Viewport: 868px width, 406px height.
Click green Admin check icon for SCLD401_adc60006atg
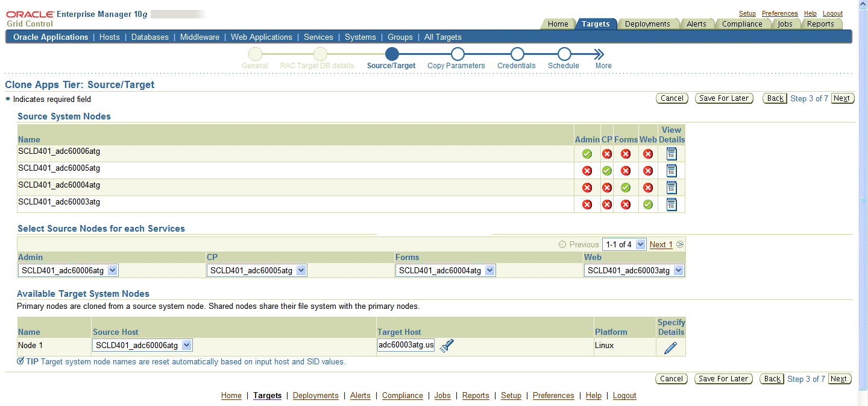[587, 154]
